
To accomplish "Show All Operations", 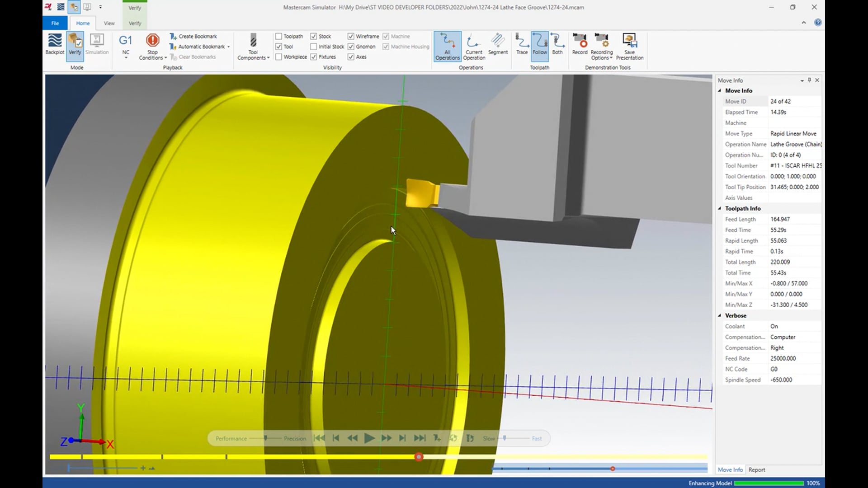I will pyautogui.click(x=448, y=46).
